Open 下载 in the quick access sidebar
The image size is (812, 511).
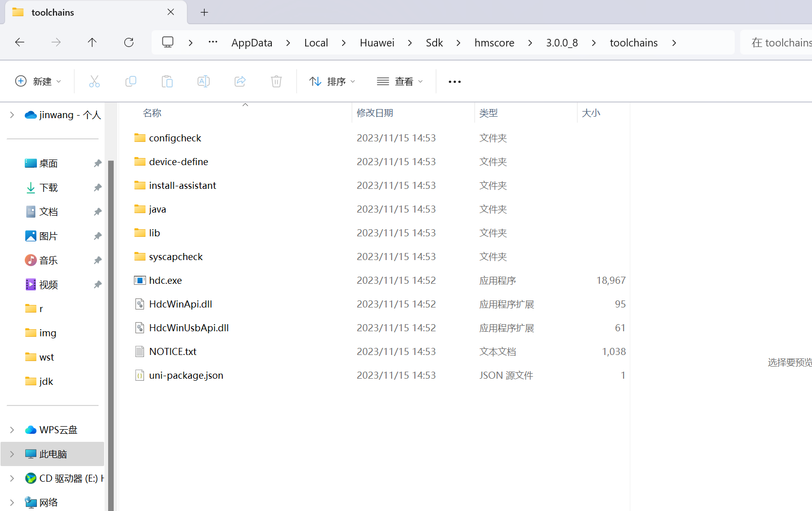coord(49,188)
